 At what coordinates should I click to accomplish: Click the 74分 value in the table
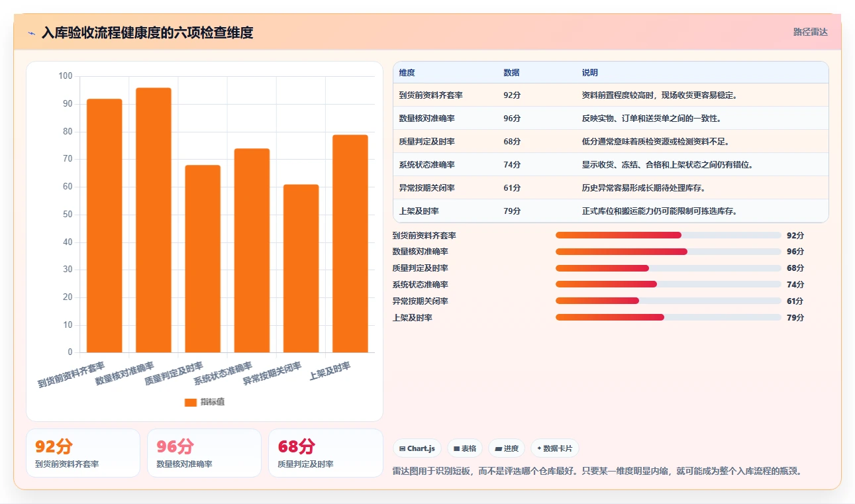[512, 165]
